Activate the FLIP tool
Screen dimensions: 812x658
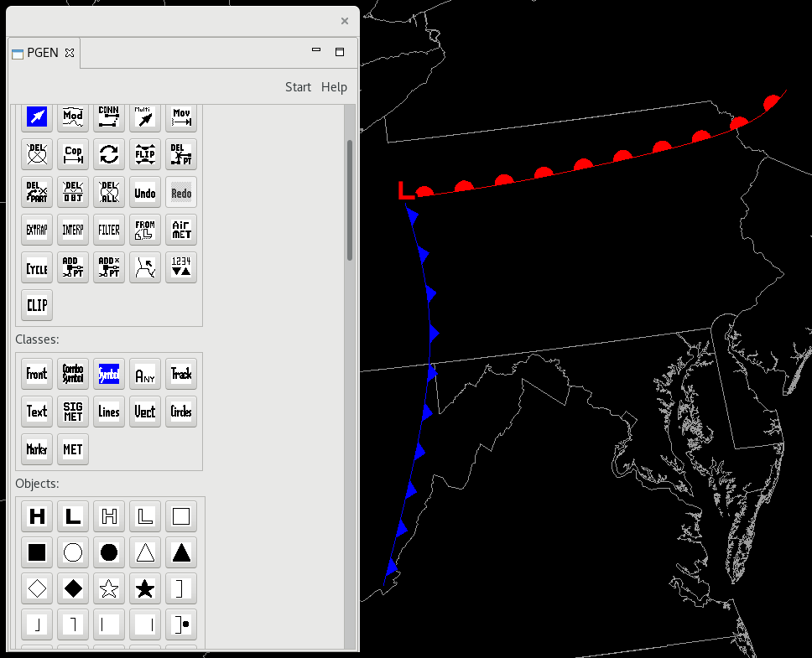tap(145, 154)
